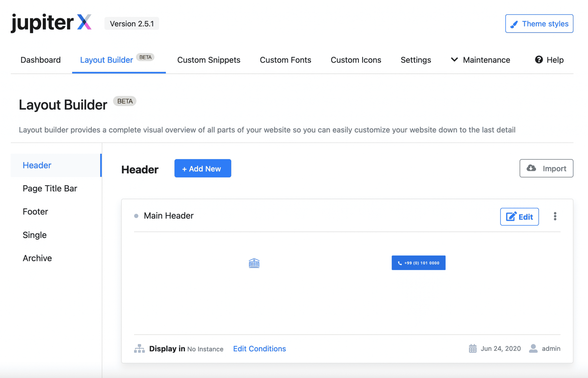The height and width of the screenshot is (378, 588).
Task: Open the Settings tab
Action: pos(416,60)
